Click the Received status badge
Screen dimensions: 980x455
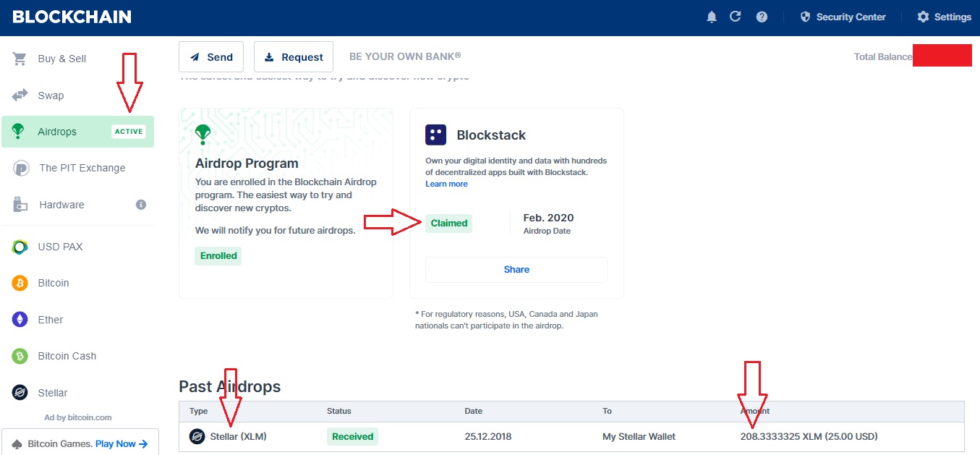coord(352,436)
